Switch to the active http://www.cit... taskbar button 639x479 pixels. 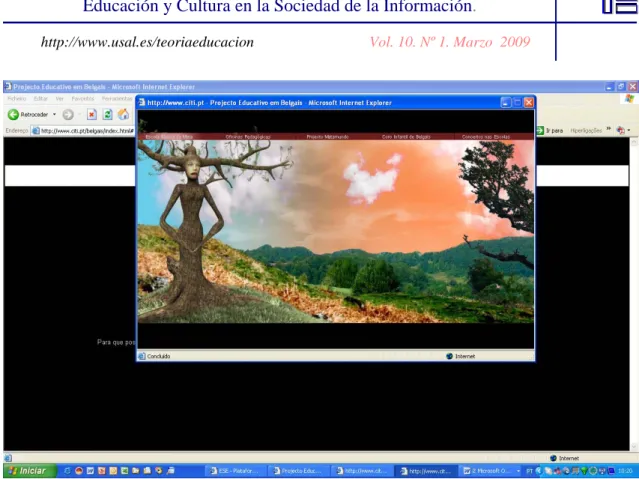point(426,471)
